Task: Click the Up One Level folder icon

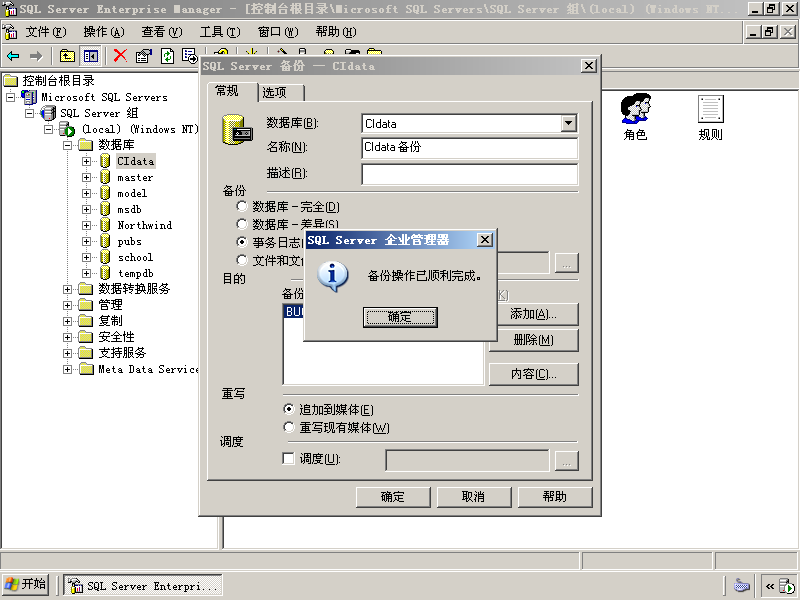Action: click(x=67, y=56)
